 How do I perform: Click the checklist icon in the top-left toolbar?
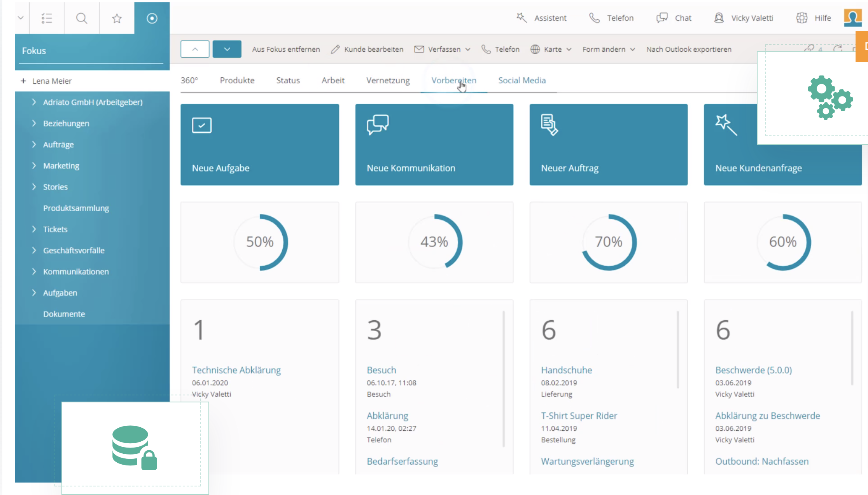coord(46,18)
